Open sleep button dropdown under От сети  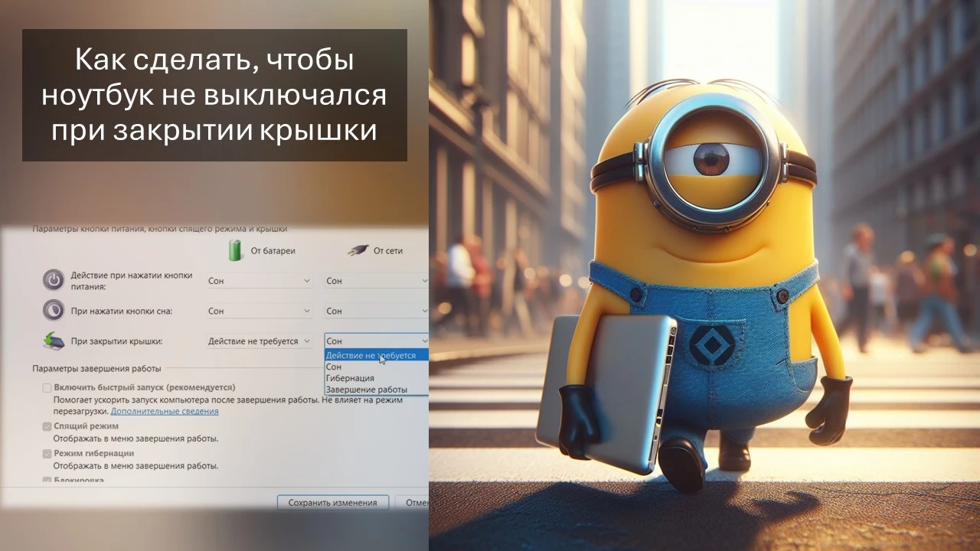pos(376,311)
